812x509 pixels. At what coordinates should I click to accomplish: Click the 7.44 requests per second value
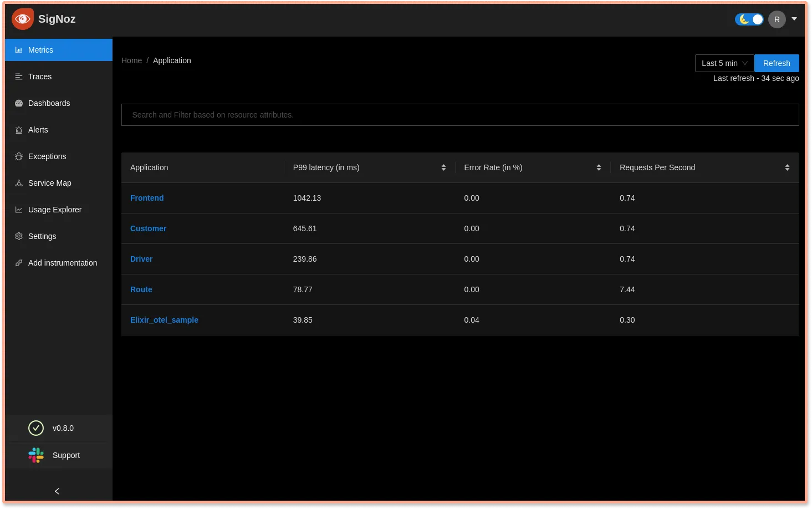click(627, 289)
